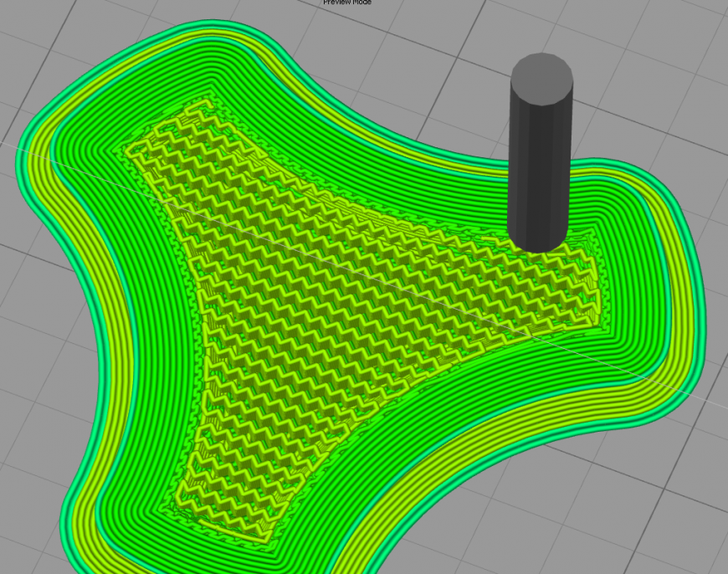Select the gray cylinder object
Image resolution: width=728 pixels, height=574 pixels.
pyautogui.click(x=541, y=151)
